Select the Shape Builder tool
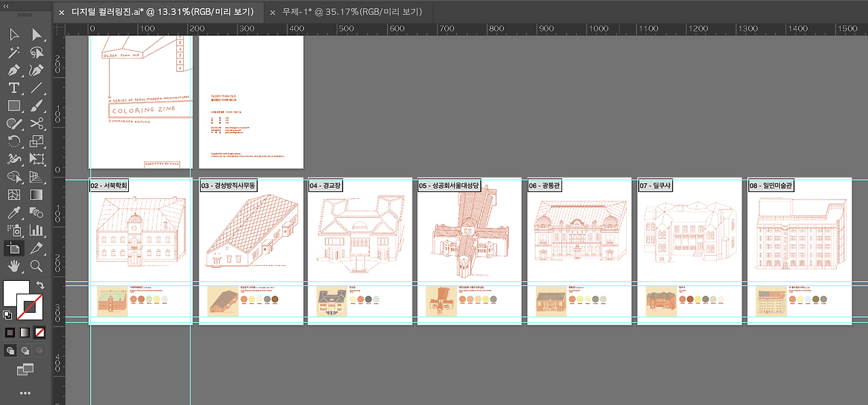Image resolution: width=868 pixels, height=405 pixels. 14,177
